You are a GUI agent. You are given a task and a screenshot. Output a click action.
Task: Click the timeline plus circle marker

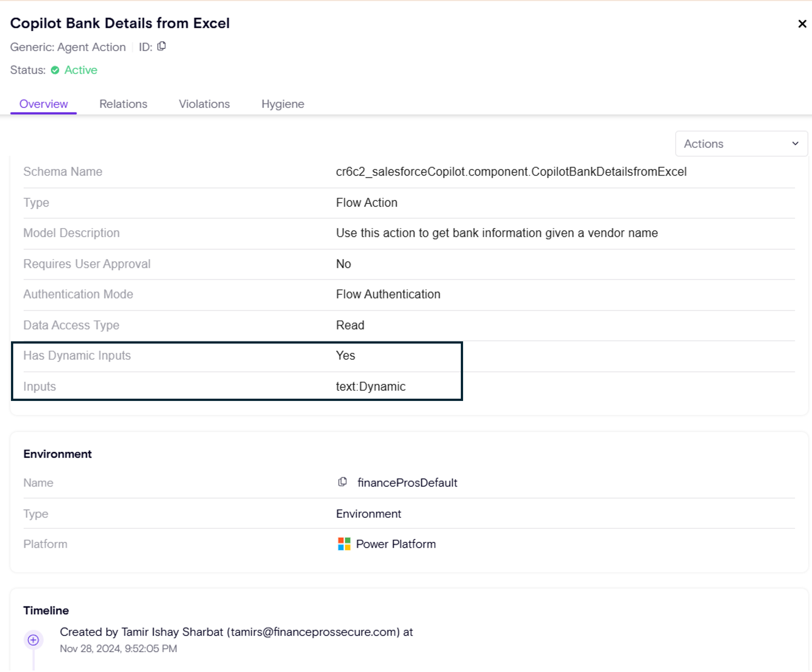33,640
